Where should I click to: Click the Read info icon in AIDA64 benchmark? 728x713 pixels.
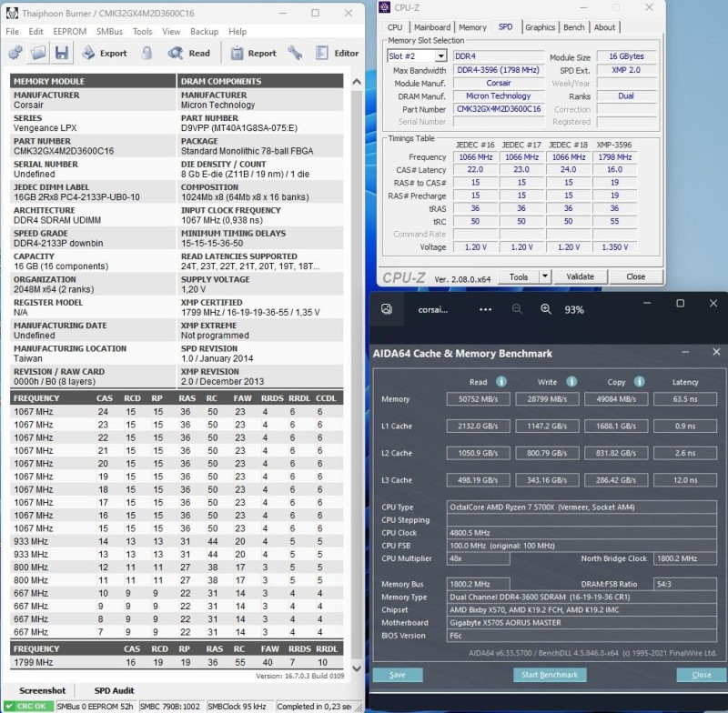501,381
